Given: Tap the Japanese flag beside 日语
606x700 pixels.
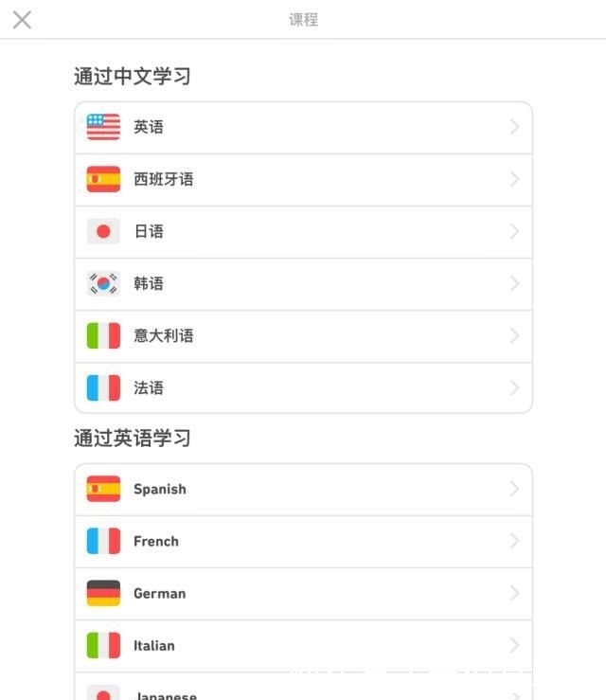Looking at the screenshot, I should tap(103, 231).
